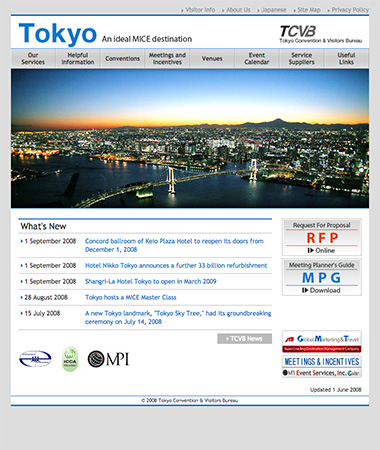Open Meetings & Incentives MPI Event Services banner
The height and width of the screenshot is (450, 380).
pyautogui.click(x=322, y=366)
